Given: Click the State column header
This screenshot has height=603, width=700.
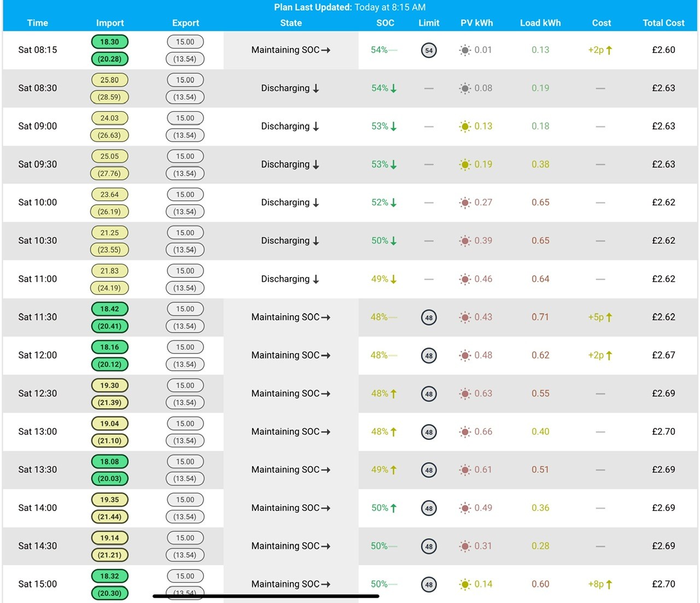Looking at the screenshot, I should click(291, 23).
